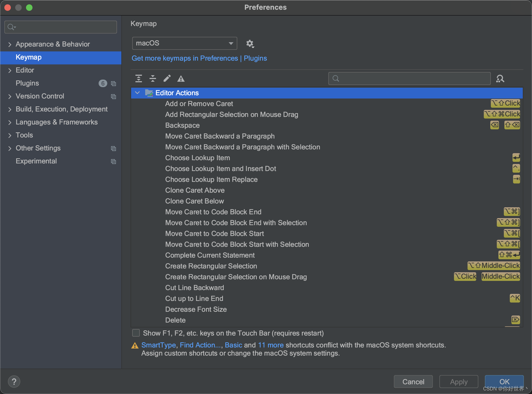
Task: Click Find Actions by Shortcut icon
Action: 500,78
